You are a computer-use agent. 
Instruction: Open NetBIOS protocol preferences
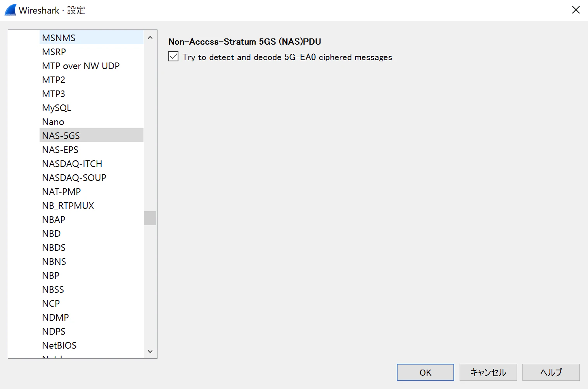point(92,345)
